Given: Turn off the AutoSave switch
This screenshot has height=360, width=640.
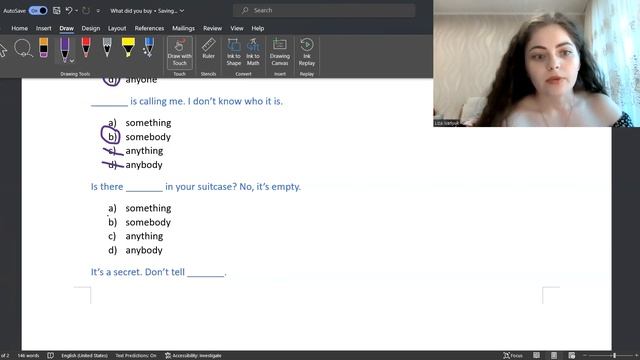Looking at the screenshot, I should [x=38, y=11].
